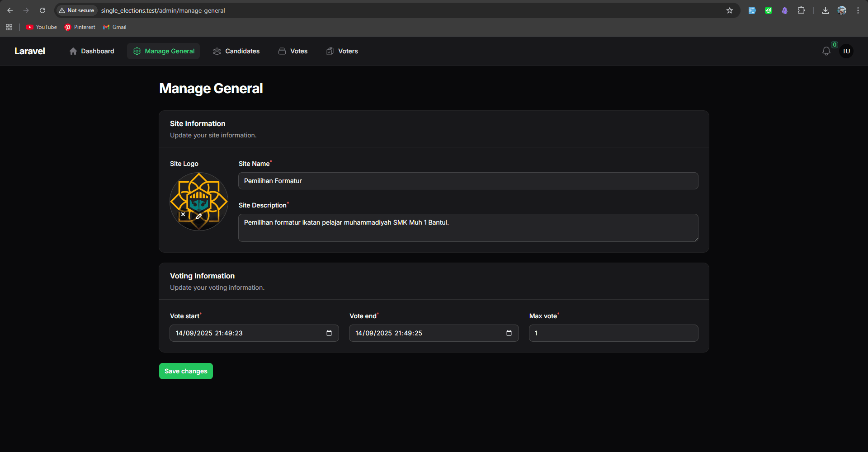This screenshot has height=452, width=868.
Task: Open browser extensions puzzle icon
Action: 801,10
